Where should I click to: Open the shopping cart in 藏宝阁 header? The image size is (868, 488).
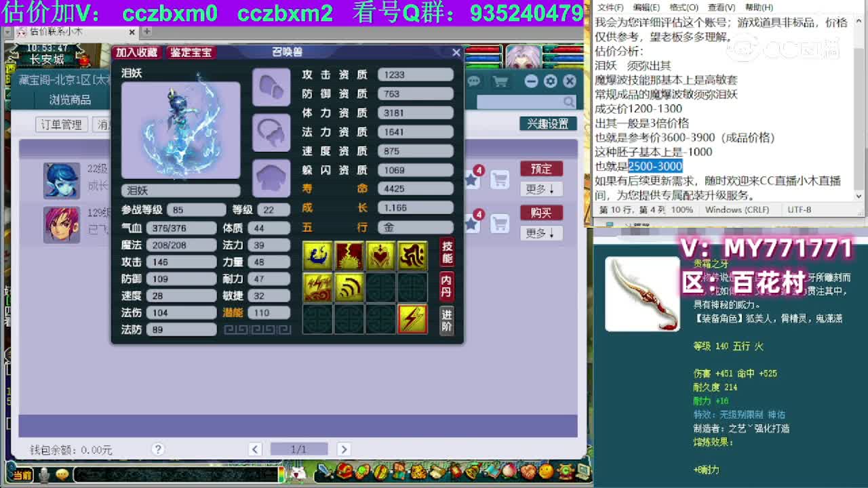pyautogui.click(x=500, y=81)
